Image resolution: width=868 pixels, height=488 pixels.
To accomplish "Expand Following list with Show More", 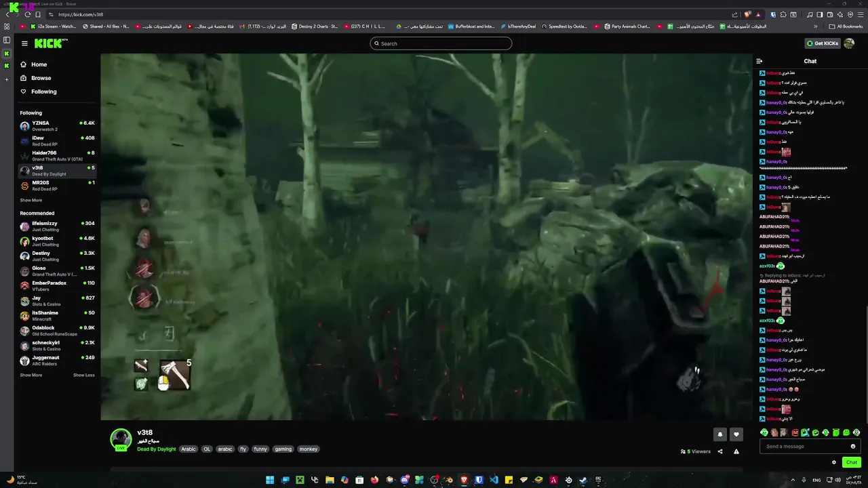I will [31, 200].
